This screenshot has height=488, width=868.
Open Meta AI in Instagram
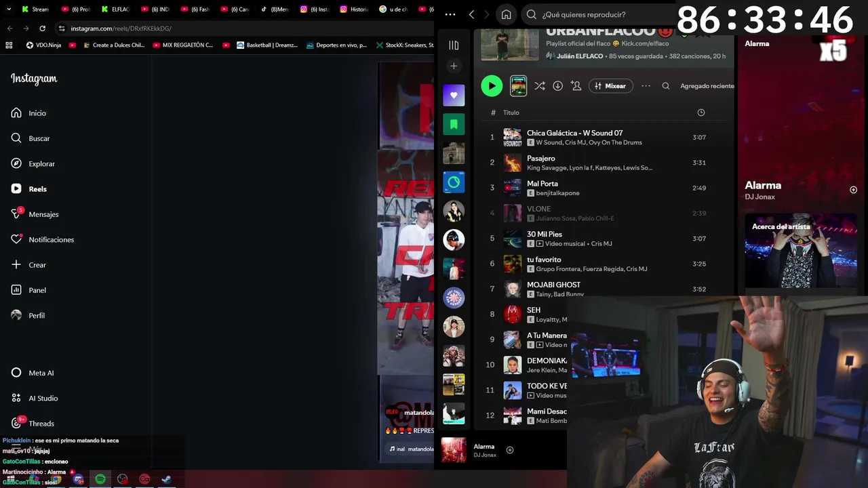click(x=32, y=373)
